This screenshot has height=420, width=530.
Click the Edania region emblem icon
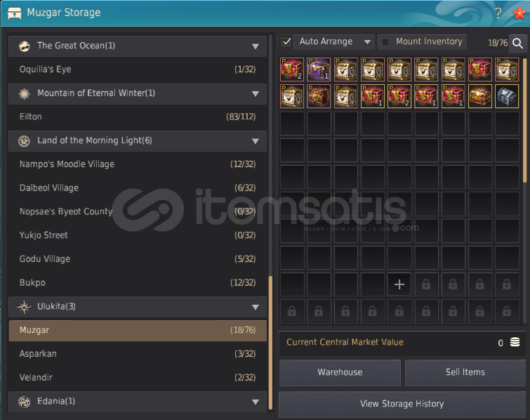[x=25, y=402]
